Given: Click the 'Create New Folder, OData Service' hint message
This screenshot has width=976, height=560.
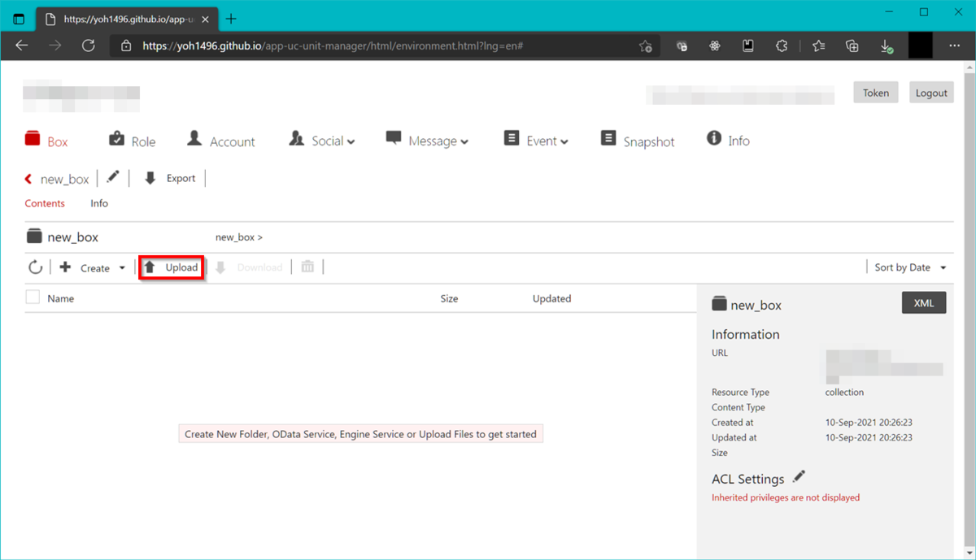Looking at the screenshot, I should pos(360,434).
